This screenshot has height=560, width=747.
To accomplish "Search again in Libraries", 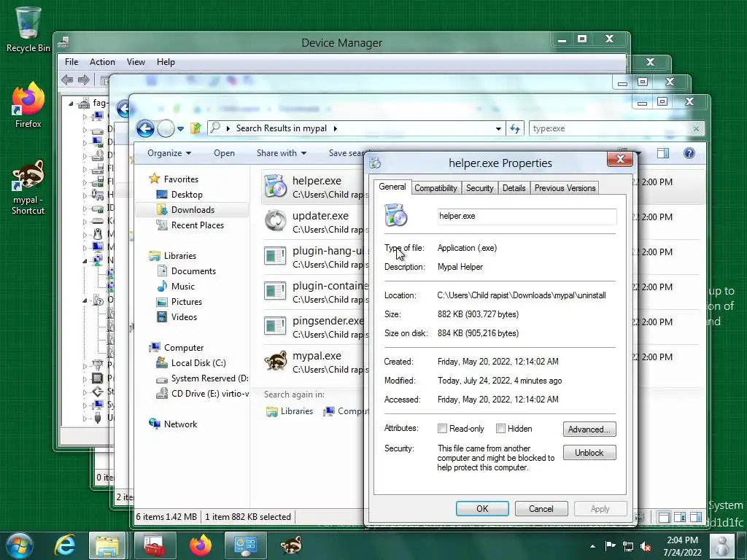I will coord(290,411).
